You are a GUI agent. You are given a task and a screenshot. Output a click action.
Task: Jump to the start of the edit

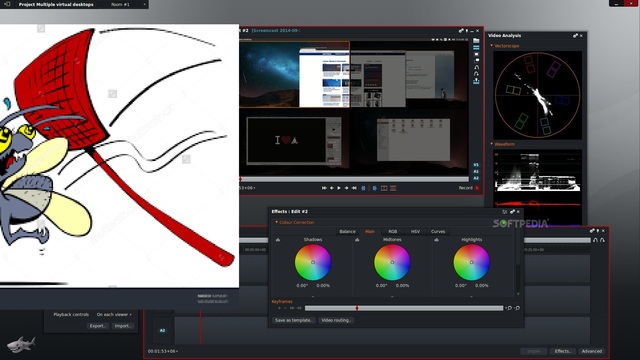click(324, 188)
